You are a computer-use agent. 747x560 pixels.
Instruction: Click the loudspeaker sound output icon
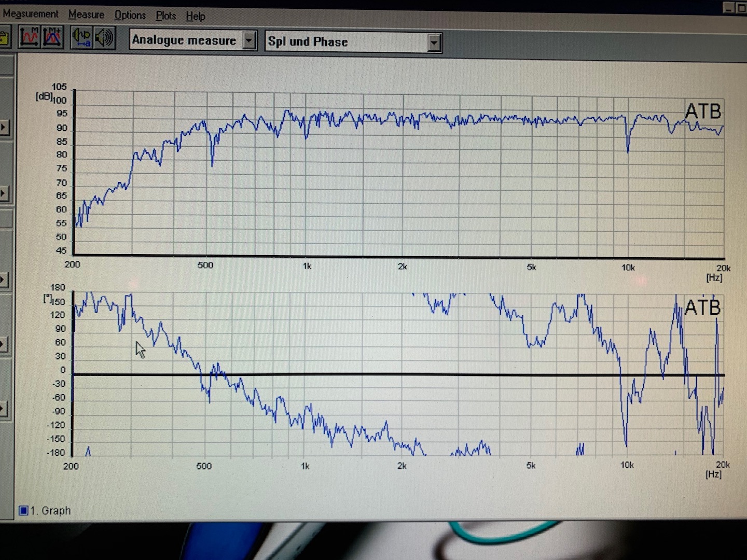pos(104,37)
